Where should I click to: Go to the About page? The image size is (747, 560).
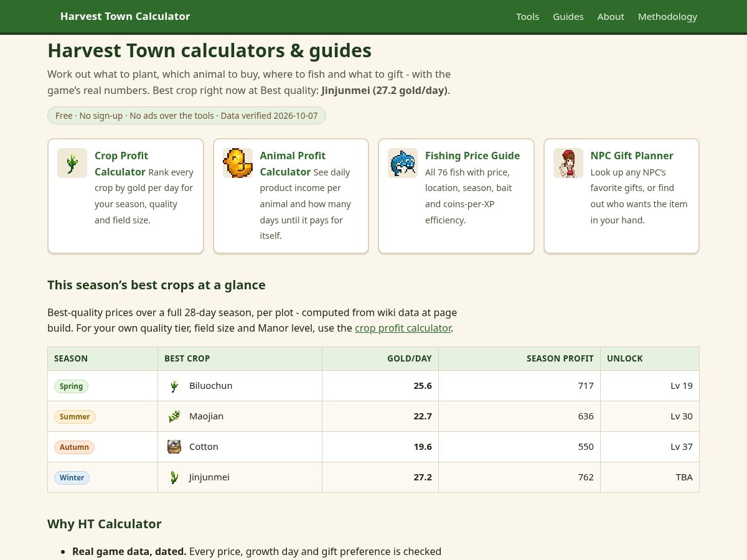[611, 17]
